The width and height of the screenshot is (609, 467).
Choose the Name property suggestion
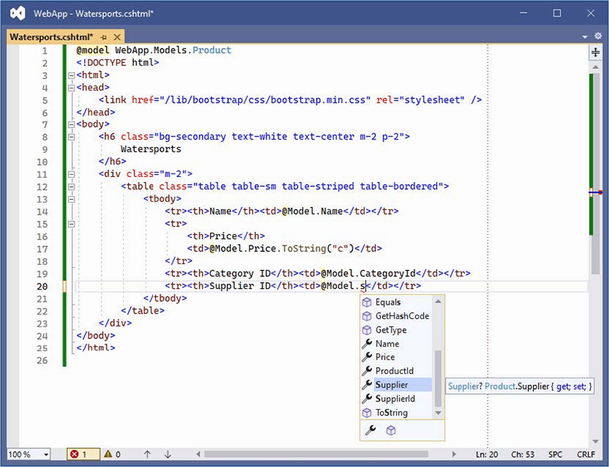click(396, 344)
